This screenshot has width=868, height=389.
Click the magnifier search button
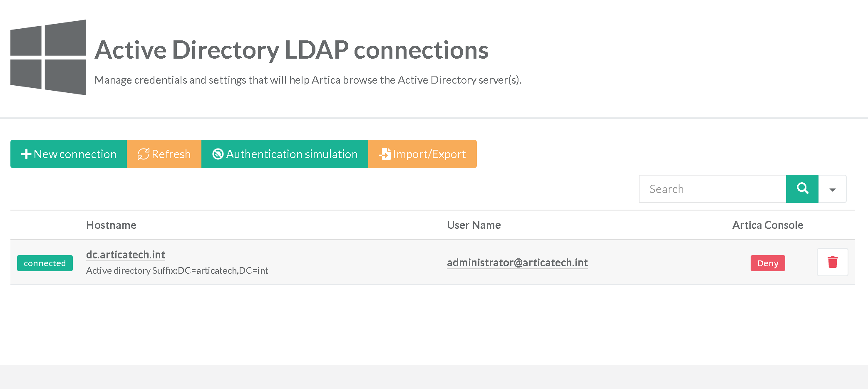[802, 189]
